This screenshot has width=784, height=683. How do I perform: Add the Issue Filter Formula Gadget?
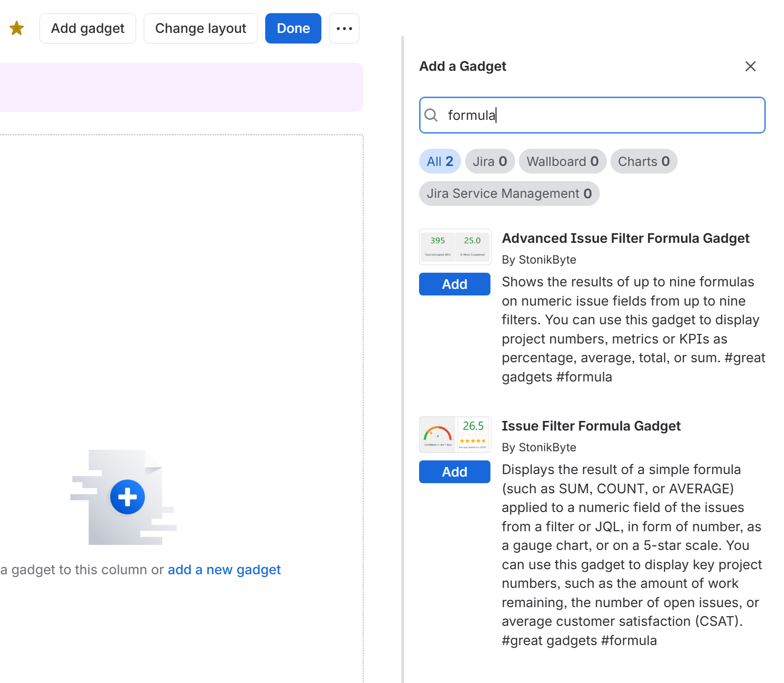coord(455,472)
